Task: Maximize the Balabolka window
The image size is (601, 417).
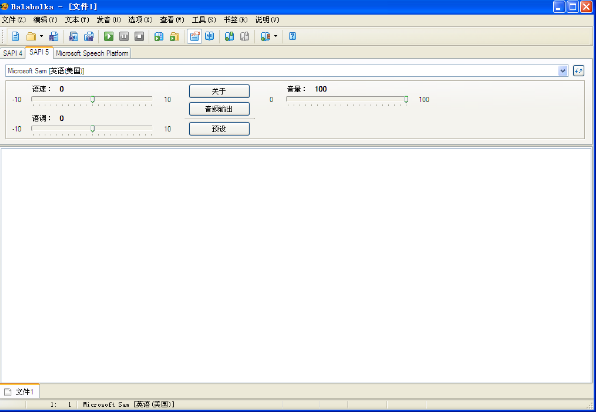Action: pos(573,7)
